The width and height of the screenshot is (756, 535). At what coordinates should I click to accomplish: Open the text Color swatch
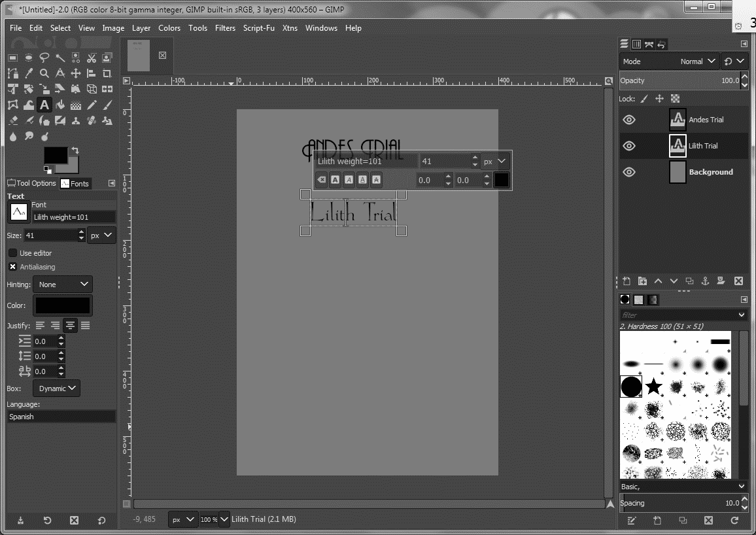(63, 305)
